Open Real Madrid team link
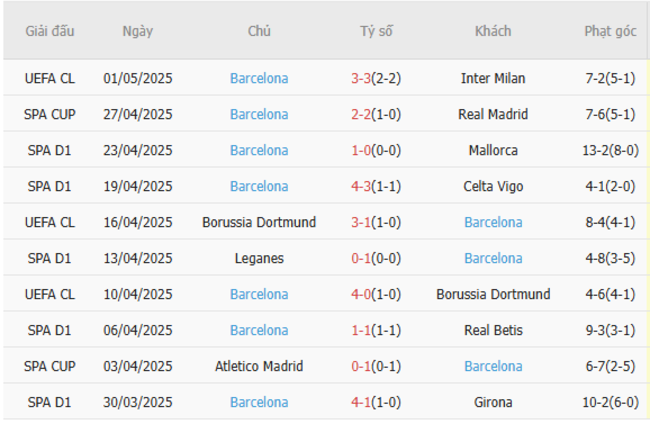 [x=493, y=114]
